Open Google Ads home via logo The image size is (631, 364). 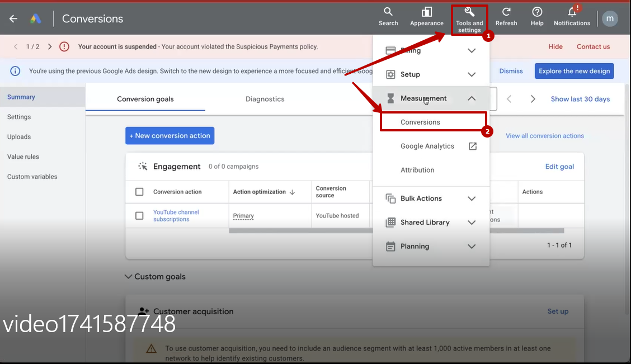point(35,19)
